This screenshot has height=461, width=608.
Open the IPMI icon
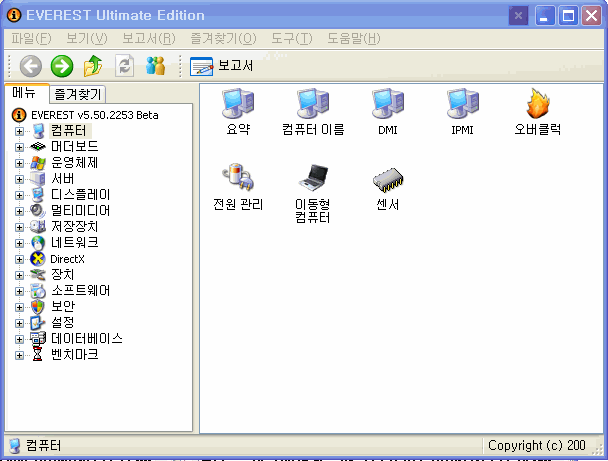463,111
